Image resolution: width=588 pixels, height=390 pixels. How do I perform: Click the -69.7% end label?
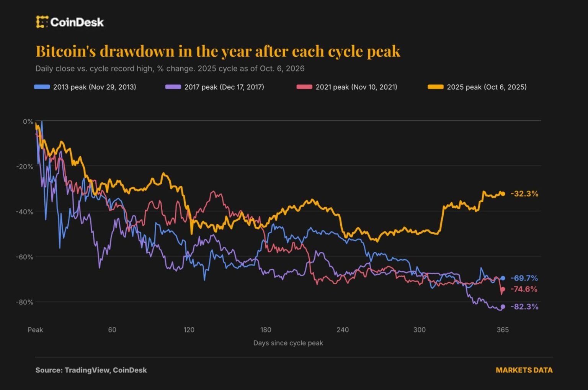coord(524,278)
